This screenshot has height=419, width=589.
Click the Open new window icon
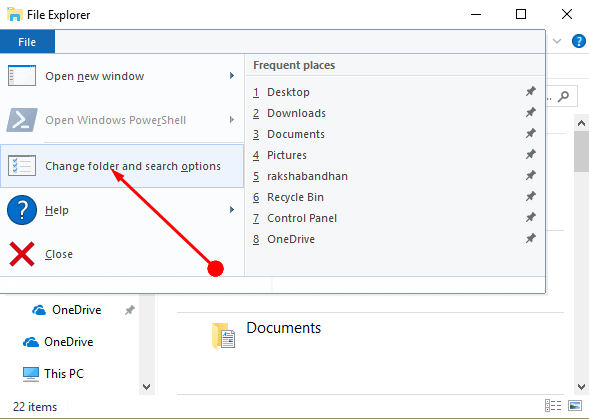tap(22, 76)
